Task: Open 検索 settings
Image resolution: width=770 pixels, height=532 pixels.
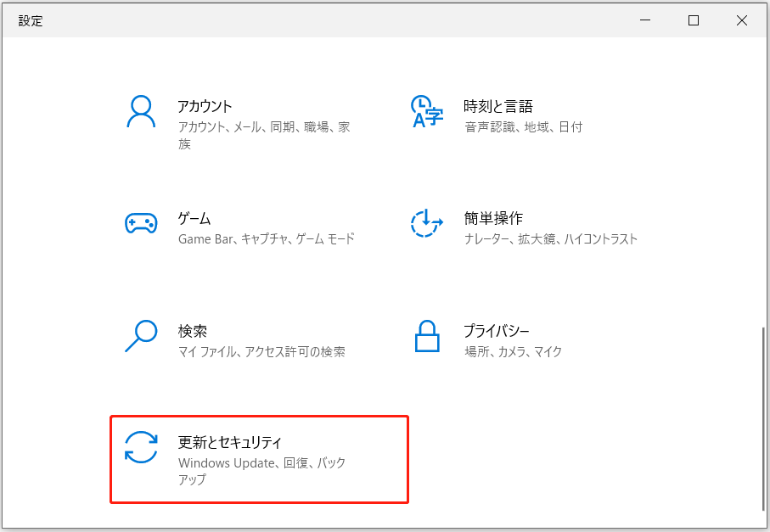Action: (192, 331)
